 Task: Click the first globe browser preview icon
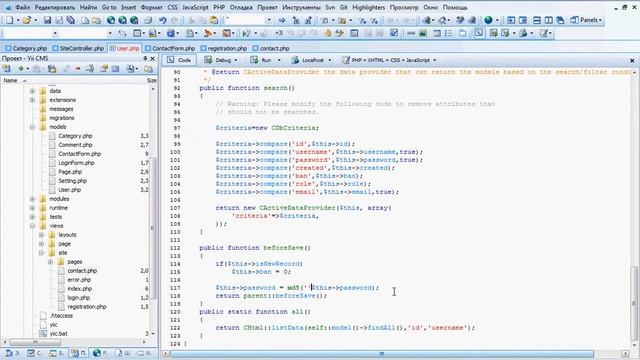[111, 20]
